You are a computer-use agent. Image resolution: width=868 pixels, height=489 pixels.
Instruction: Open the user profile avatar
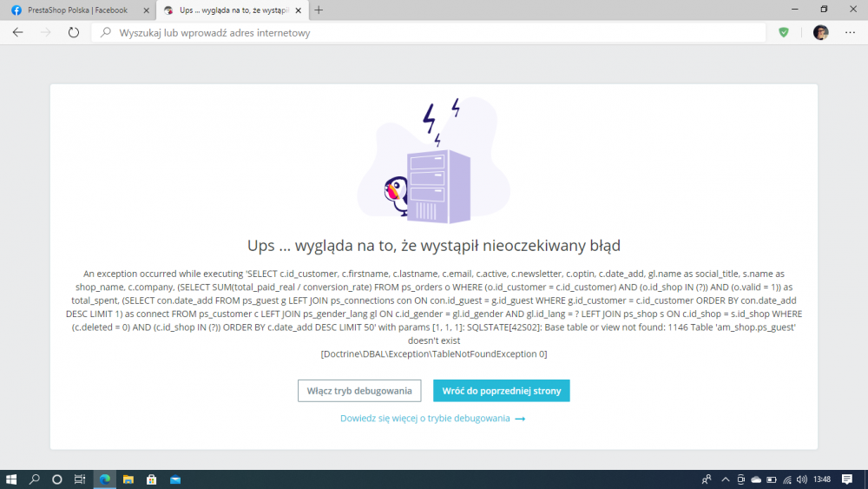point(820,33)
